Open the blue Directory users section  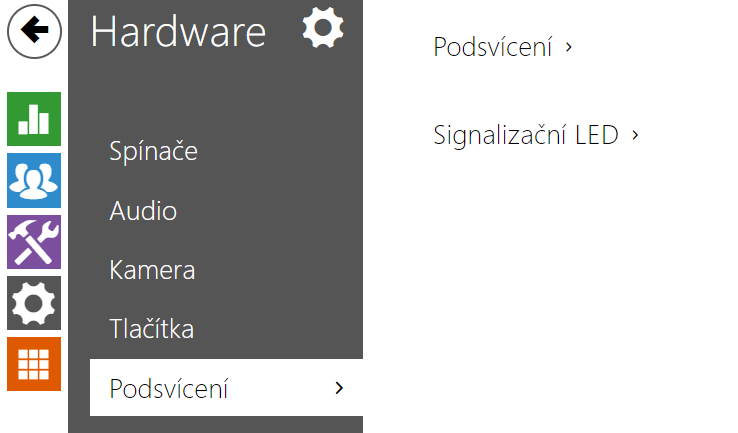(x=34, y=180)
